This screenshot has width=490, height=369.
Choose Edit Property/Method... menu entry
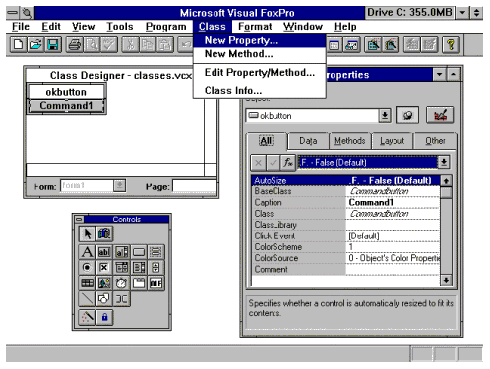tap(259, 73)
